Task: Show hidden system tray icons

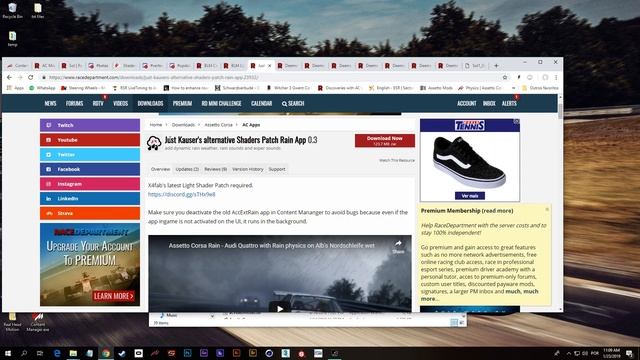Action: (569, 353)
